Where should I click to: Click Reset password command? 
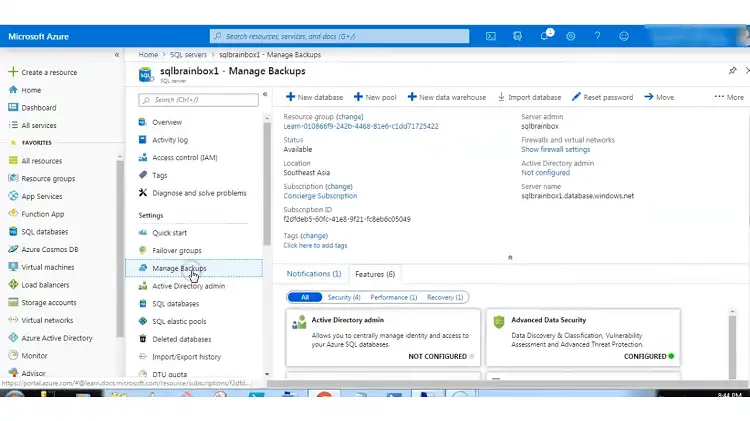(x=603, y=97)
